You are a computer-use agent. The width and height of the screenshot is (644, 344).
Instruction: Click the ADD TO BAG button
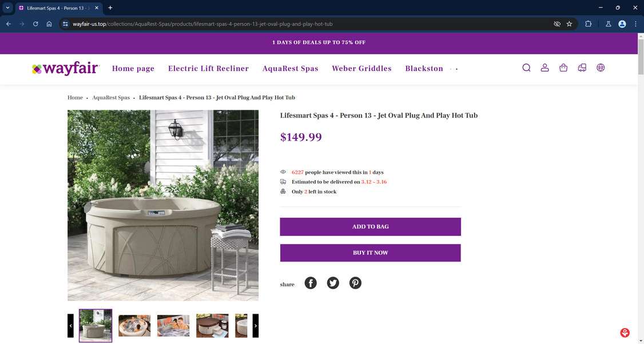(x=371, y=227)
